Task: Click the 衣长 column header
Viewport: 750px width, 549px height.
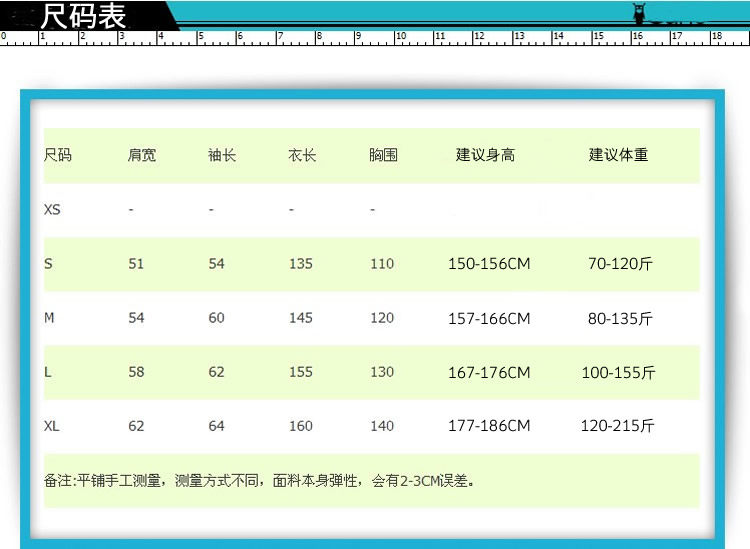Action: coord(302,155)
